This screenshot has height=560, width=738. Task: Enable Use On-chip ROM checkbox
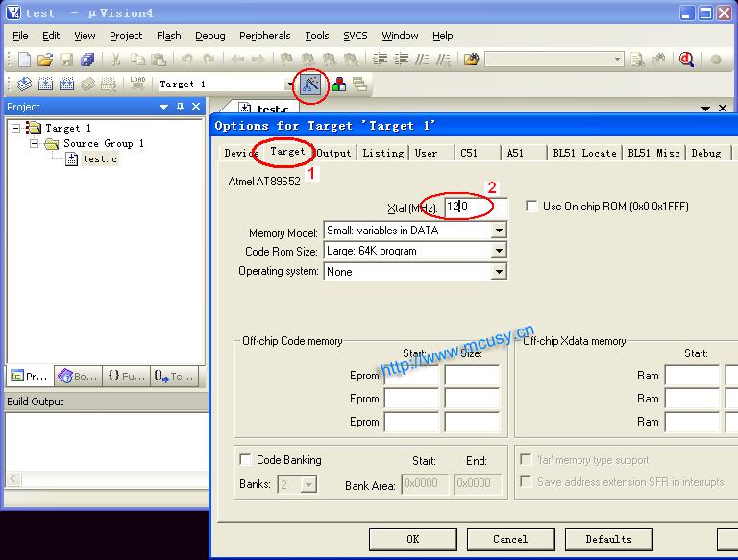coord(531,207)
